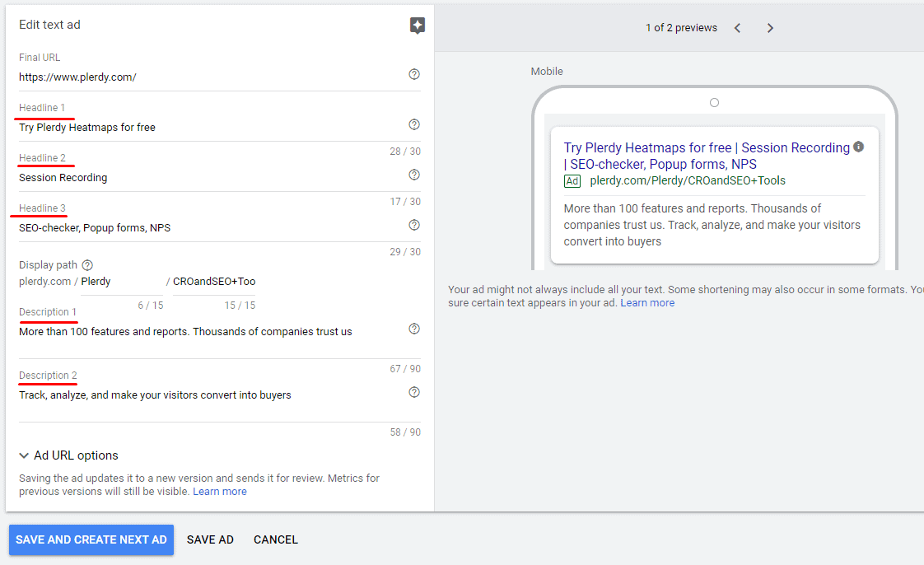Screen dimensions: 924x565
Task: Show the previous ad preview
Action: click(x=737, y=28)
